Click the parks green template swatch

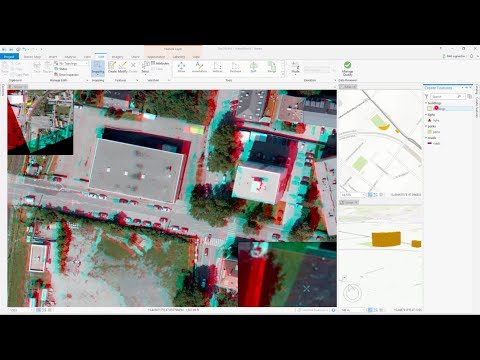[430, 132]
